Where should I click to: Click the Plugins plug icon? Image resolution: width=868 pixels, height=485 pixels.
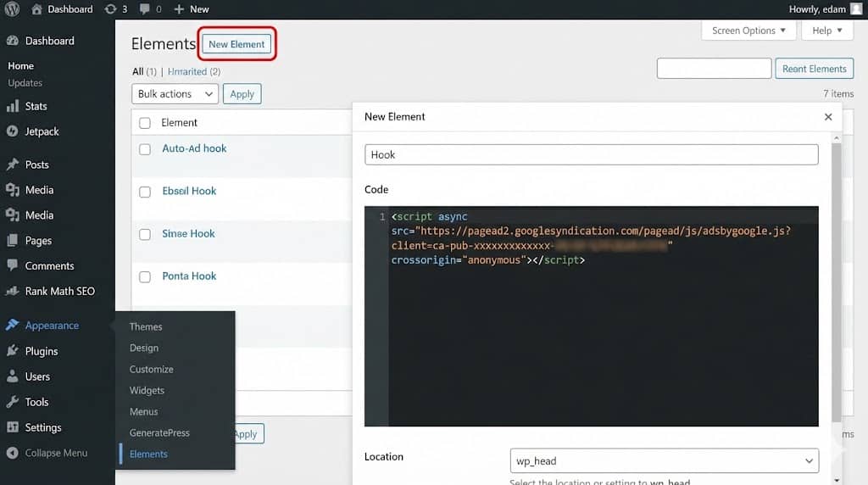12,350
